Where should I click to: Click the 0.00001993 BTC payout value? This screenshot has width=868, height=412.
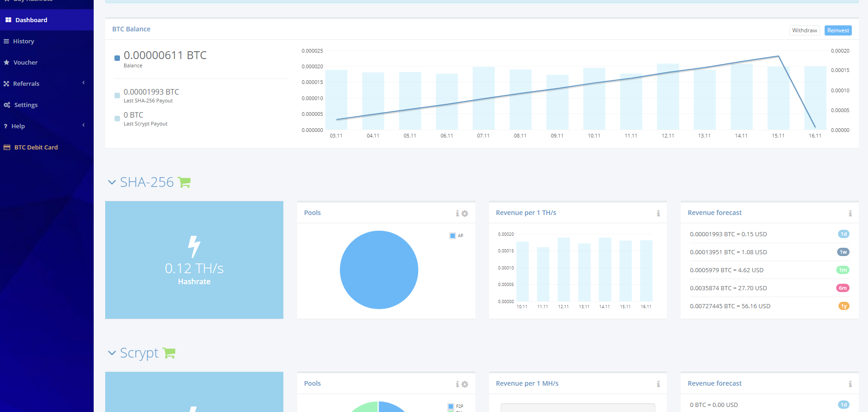tap(151, 92)
